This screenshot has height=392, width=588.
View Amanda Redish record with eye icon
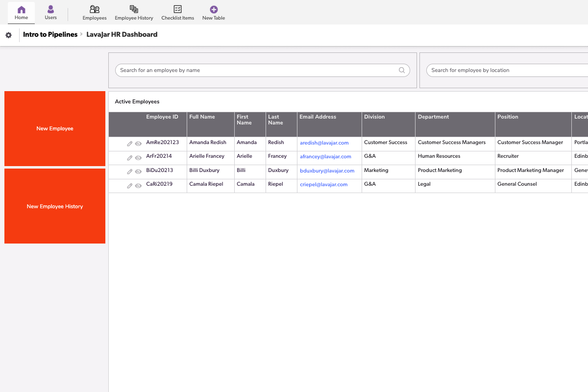138,144
